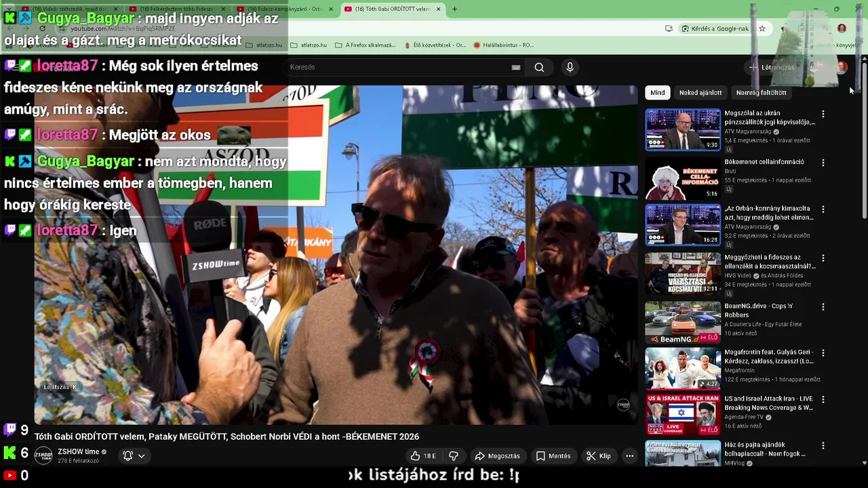Select the Mind filter chip
The height and width of the screenshot is (488, 868).
click(658, 92)
